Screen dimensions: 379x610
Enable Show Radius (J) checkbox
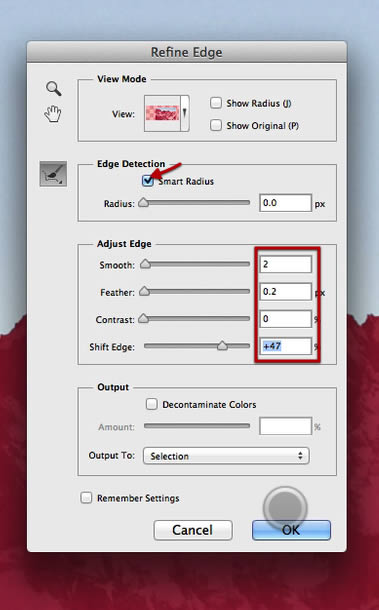coord(216,103)
